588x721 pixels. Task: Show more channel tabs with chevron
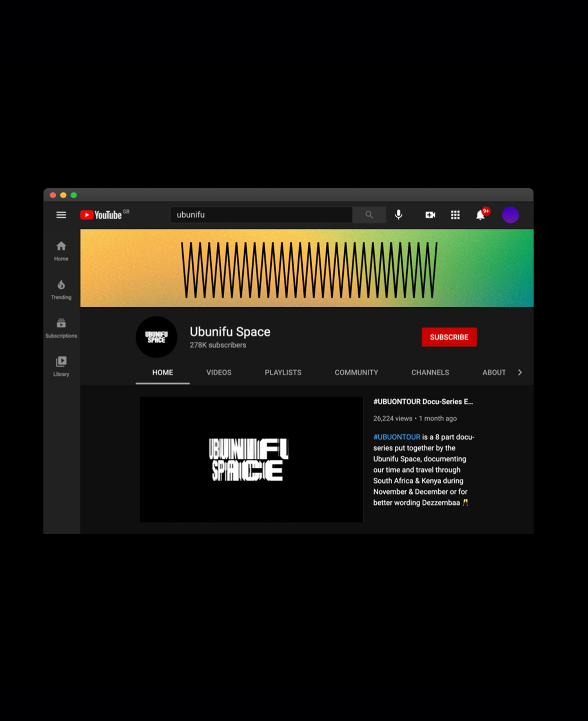tap(520, 372)
